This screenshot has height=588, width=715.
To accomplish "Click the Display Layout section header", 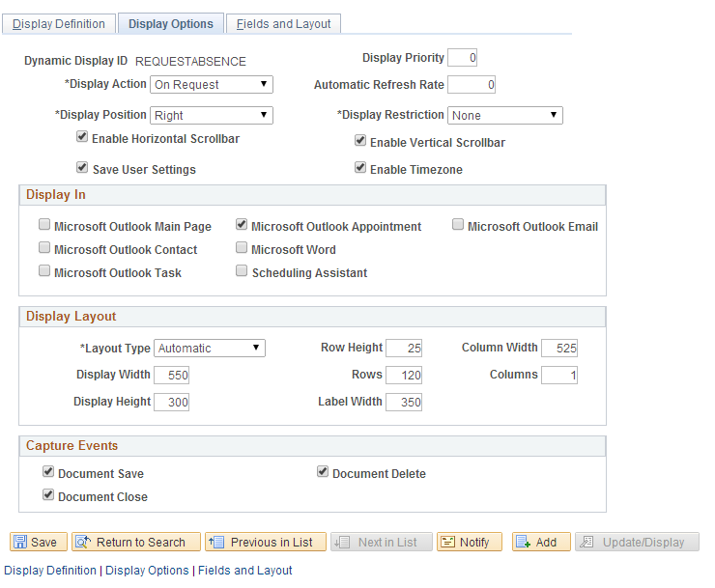I will pos(312,317).
